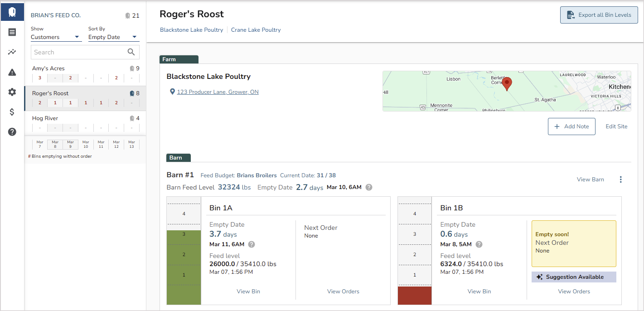Open the Sort By Empty Date dropdown

point(113,37)
